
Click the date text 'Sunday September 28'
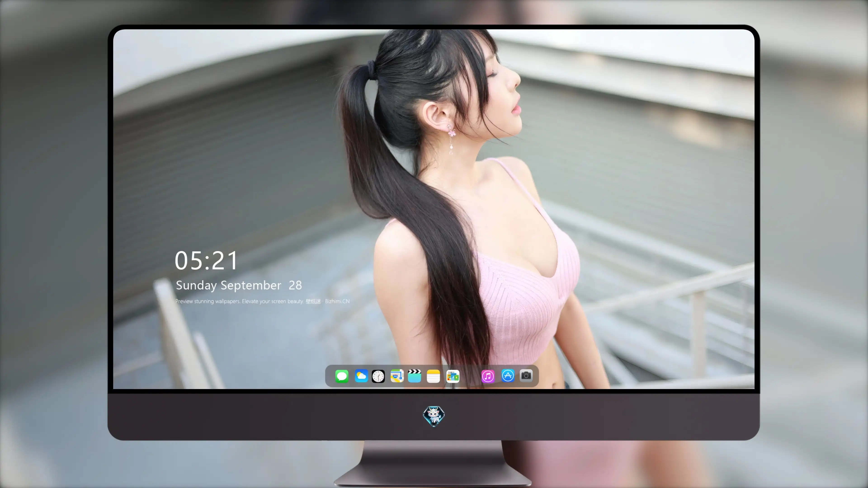[238, 285]
